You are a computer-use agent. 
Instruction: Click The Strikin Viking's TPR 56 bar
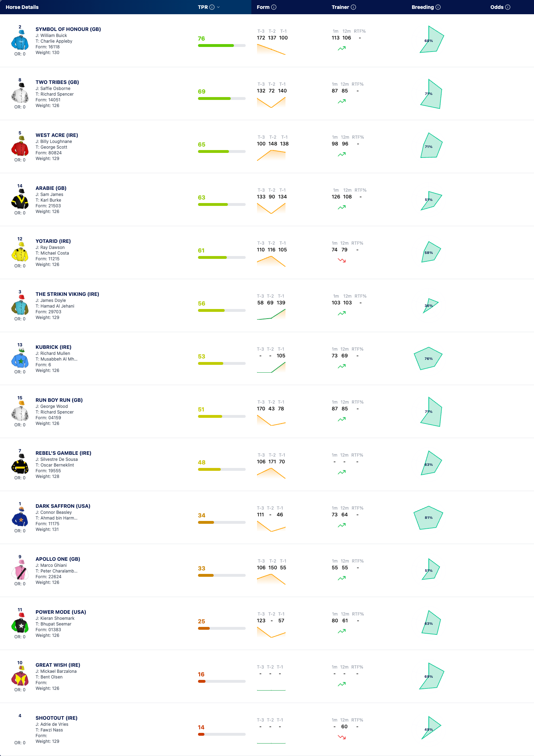point(222,310)
